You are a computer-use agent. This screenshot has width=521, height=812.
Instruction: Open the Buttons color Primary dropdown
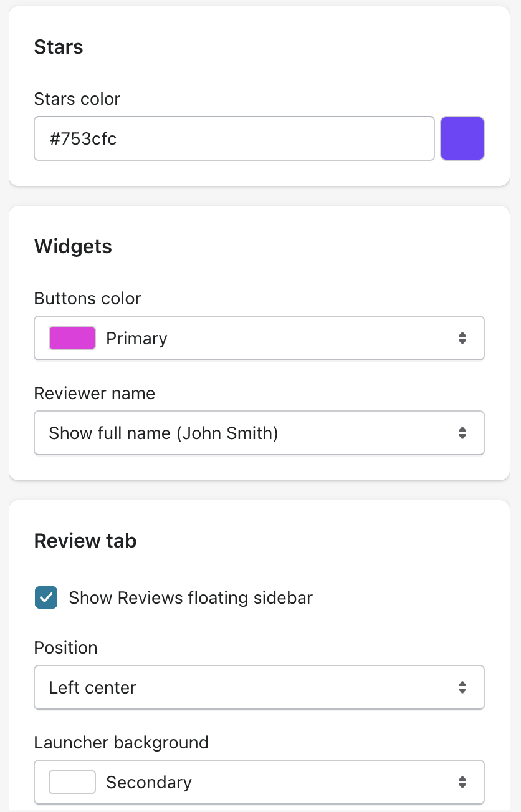[259, 338]
